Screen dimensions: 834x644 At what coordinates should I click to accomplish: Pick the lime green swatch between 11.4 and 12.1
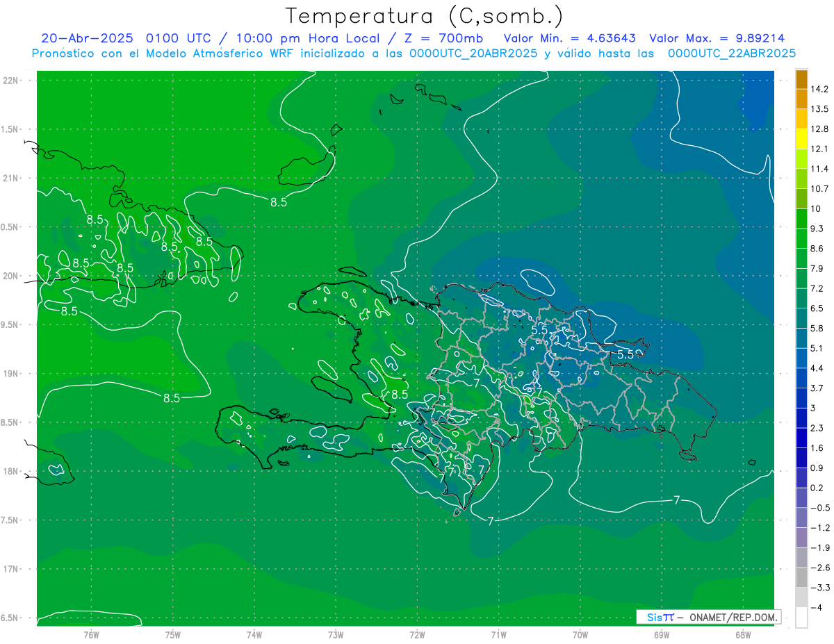(801, 159)
